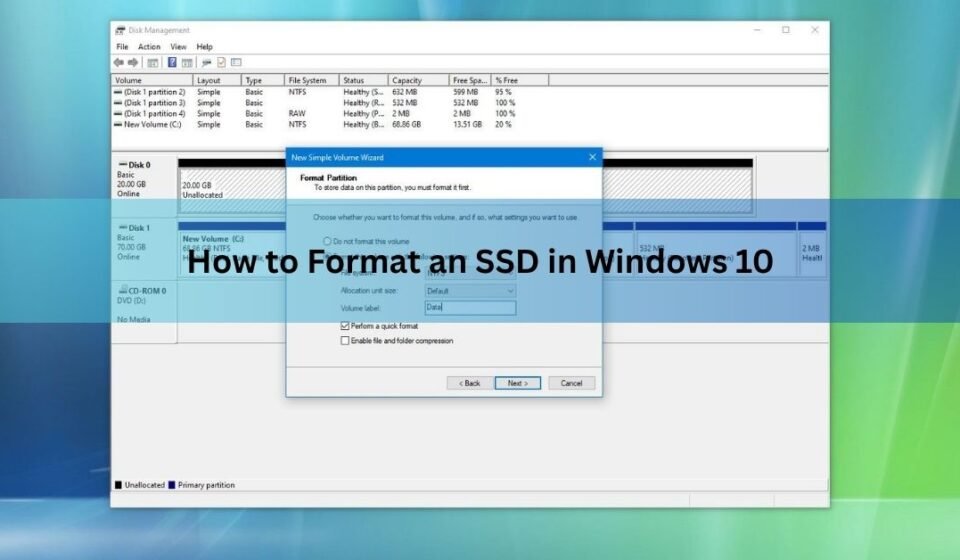This screenshot has height=560, width=960.
Task: Click the Back arrow in Disk Management toolbar
Action: pos(119,62)
